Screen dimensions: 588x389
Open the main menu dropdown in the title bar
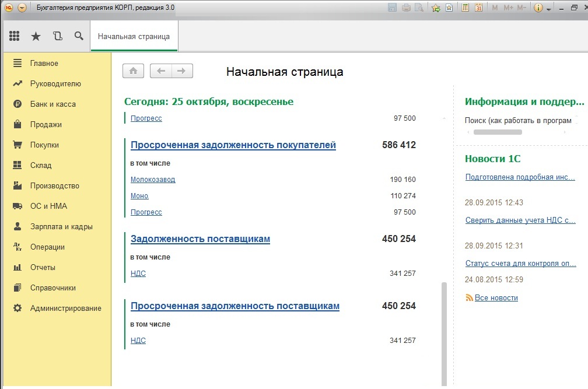pyautogui.click(x=22, y=8)
